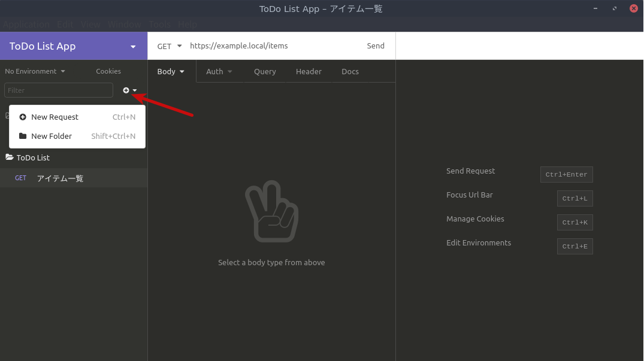644x361 pixels.
Task: Select New Request from the popup menu
Action: [x=55, y=117]
